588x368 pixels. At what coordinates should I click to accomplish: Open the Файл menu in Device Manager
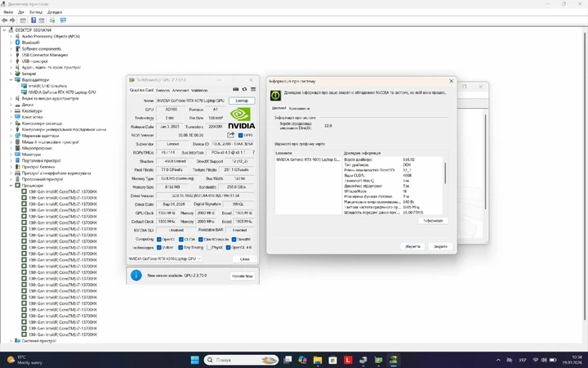point(8,12)
